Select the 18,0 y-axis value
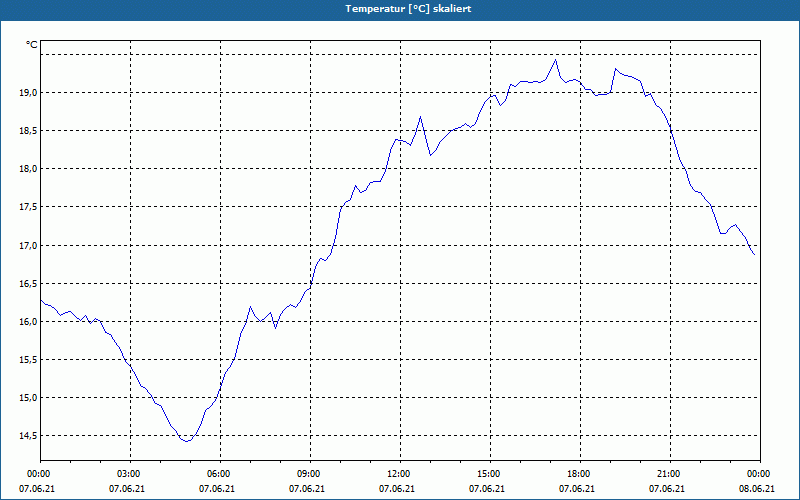Viewport: 800px width, 500px height. 29,169
